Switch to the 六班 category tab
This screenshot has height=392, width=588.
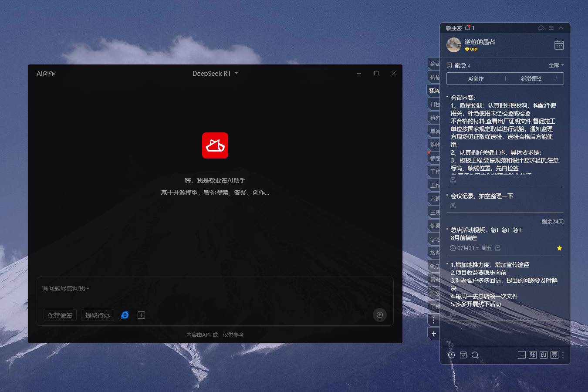(x=434, y=199)
